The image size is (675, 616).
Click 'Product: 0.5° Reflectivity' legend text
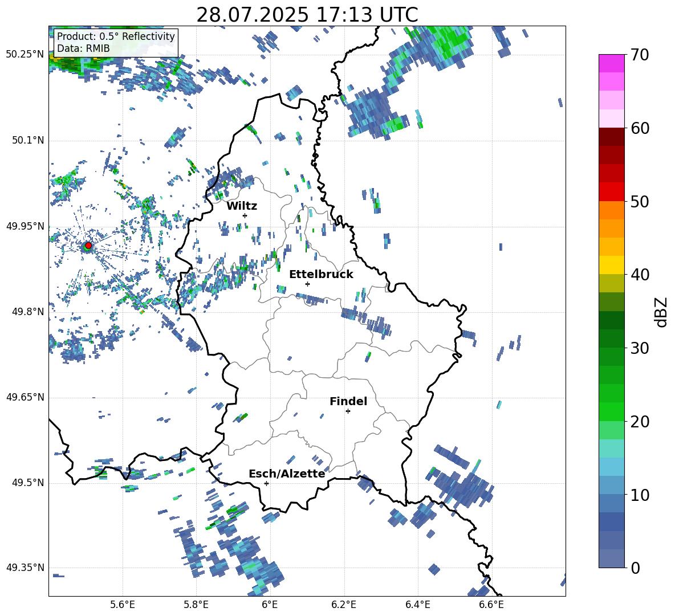(x=116, y=36)
